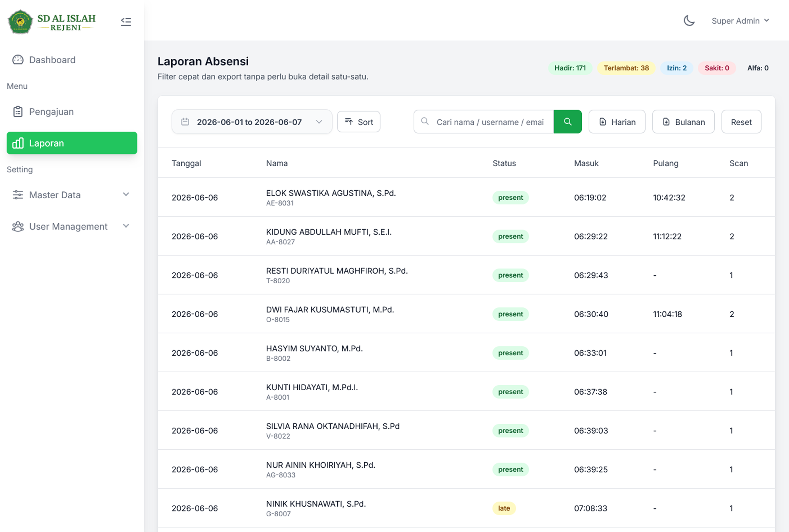Click the employee code G-8007

tap(278, 514)
